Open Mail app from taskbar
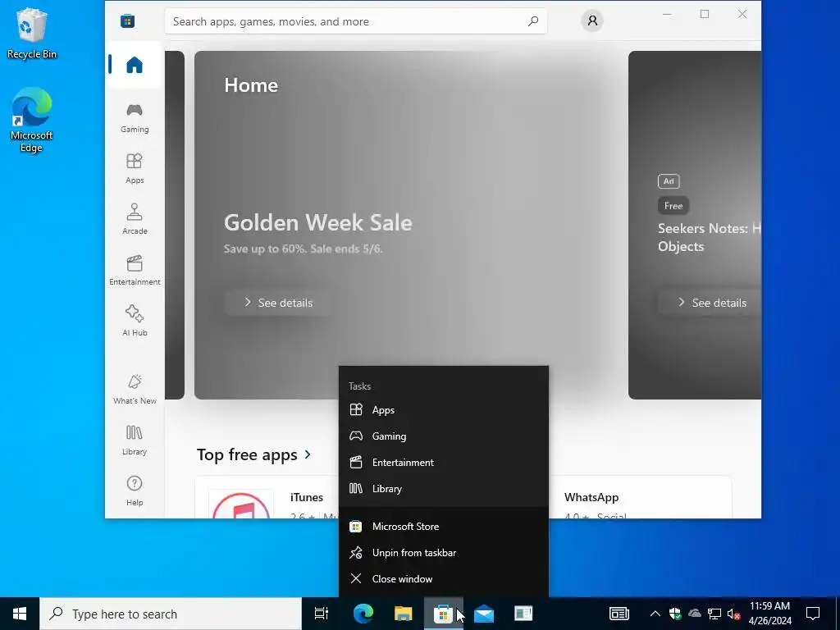The width and height of the screenshot is (840, 630). [484, 614]
